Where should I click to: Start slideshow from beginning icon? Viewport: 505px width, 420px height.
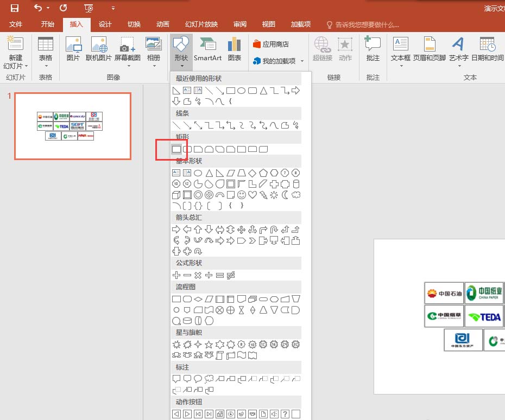[x=89, y=8]
